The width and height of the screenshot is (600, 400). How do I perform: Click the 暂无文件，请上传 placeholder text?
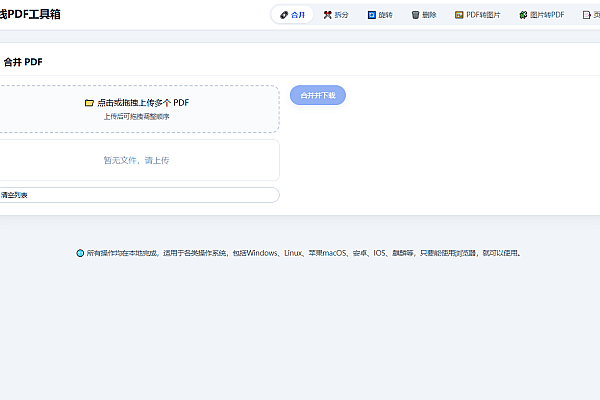pyautogui.click(x=136, y=160)
